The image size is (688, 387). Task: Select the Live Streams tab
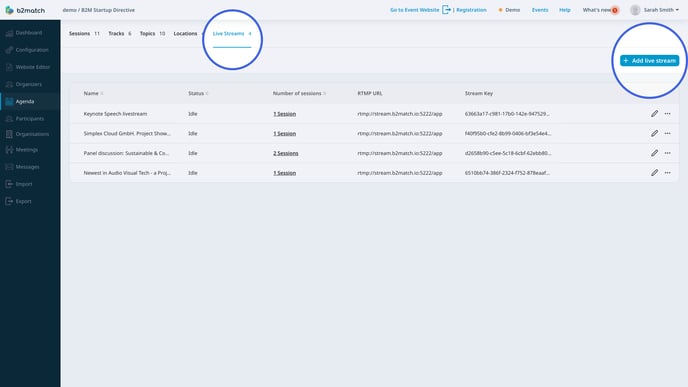point(232,33)
